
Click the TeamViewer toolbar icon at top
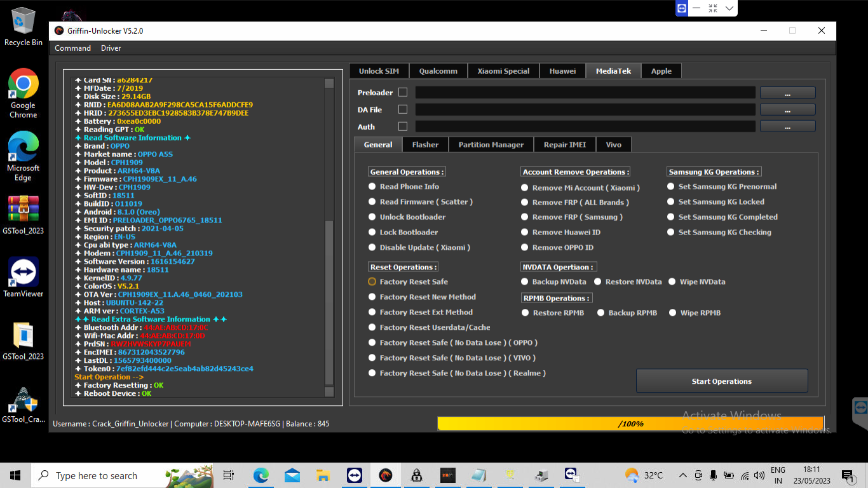[682, 8]
